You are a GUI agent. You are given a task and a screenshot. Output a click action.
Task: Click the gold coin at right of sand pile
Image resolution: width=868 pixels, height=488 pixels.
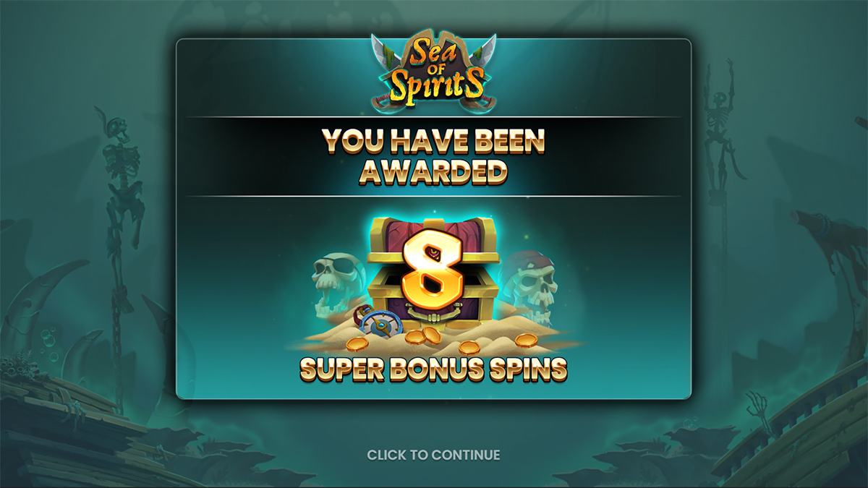coord(524,341)
